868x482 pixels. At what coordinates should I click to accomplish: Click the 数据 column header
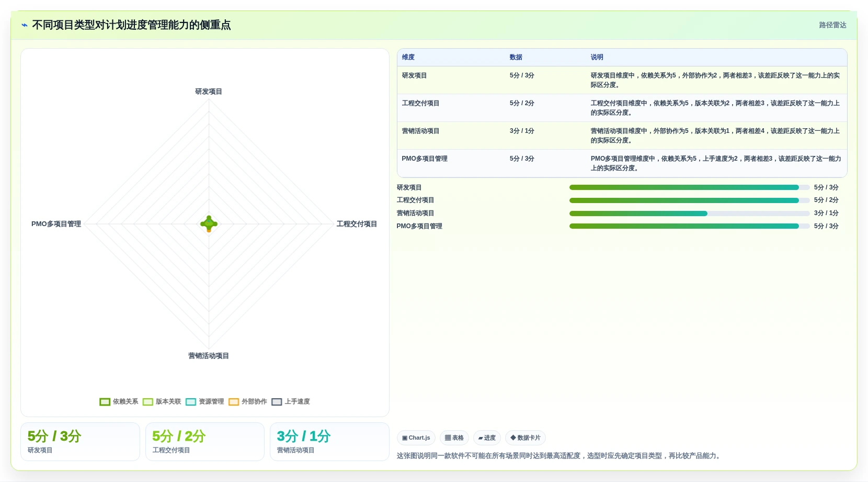(x=516, y=57)
